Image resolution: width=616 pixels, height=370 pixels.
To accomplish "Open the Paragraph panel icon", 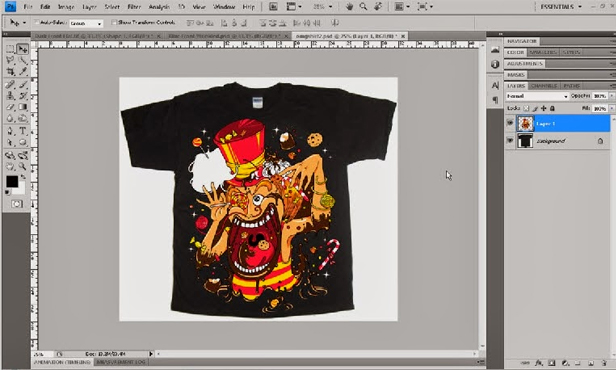I will (495, 100).
